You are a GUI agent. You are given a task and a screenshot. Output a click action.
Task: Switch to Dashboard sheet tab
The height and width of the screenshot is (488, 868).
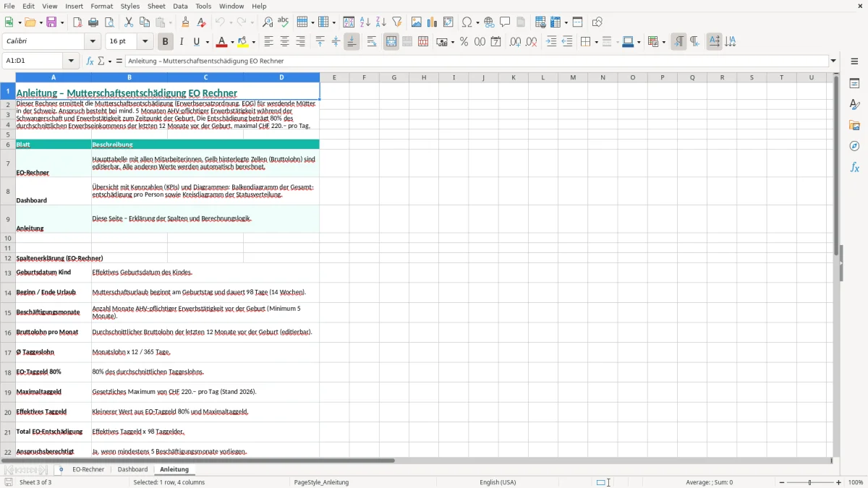click(x=132, y=470)
